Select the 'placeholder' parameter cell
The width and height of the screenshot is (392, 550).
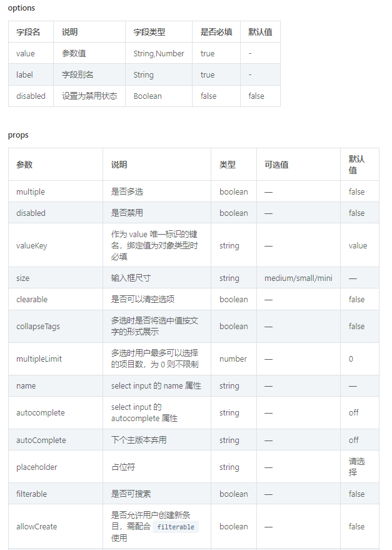click(x=56, y=467)
